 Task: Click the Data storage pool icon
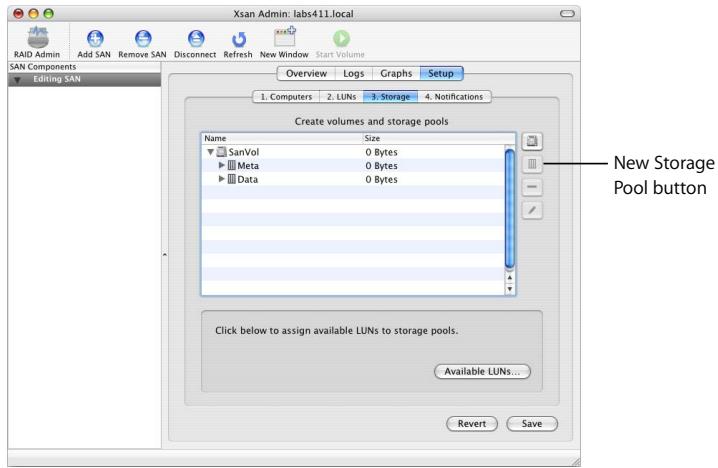pyautogui.click(x=232, y=179)
